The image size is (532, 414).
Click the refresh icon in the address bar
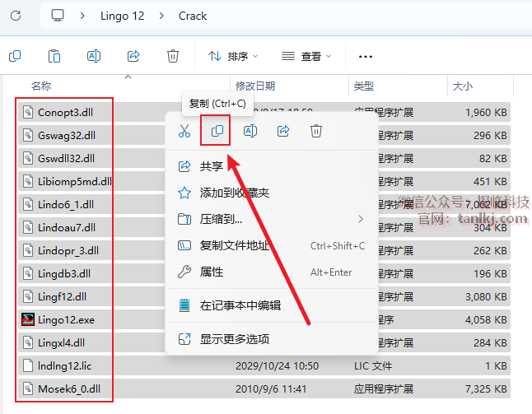click(x=16, y=16)
